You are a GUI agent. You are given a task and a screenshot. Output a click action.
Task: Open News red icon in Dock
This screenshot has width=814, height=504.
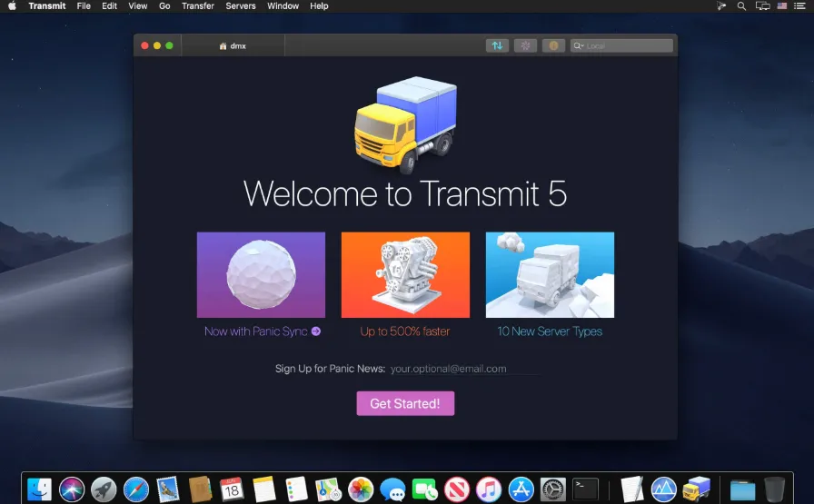457,489
